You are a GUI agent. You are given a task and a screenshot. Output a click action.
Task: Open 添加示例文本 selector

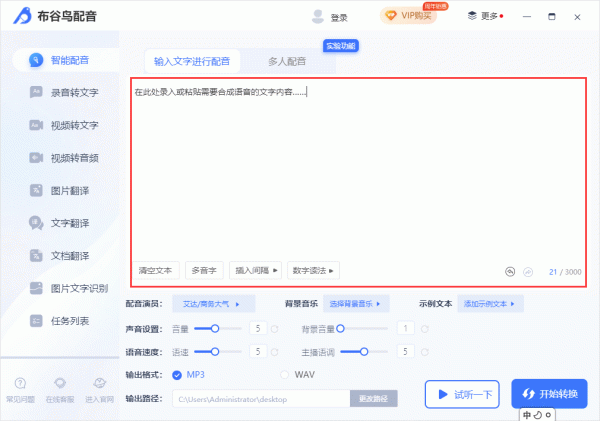[x=491, y=304]
